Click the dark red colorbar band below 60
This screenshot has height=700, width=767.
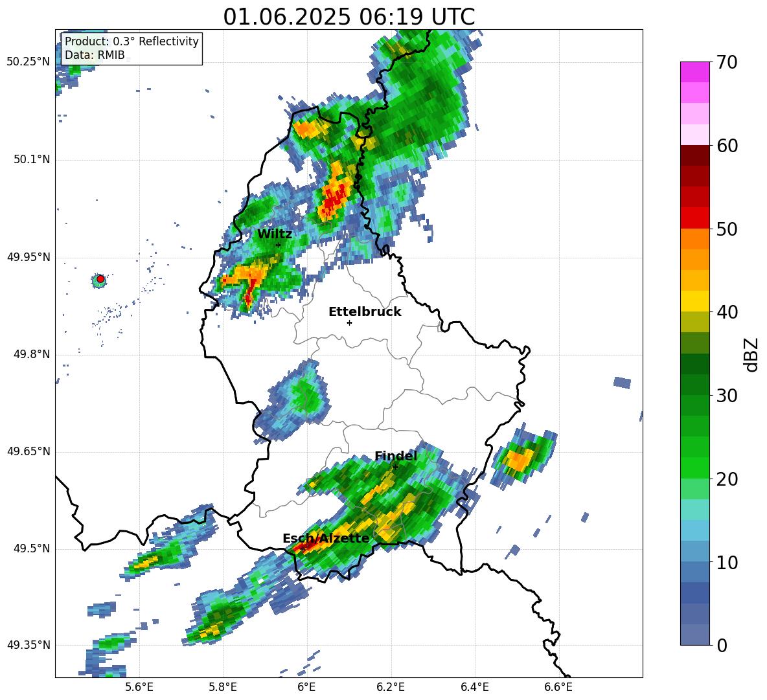point(694,155)
